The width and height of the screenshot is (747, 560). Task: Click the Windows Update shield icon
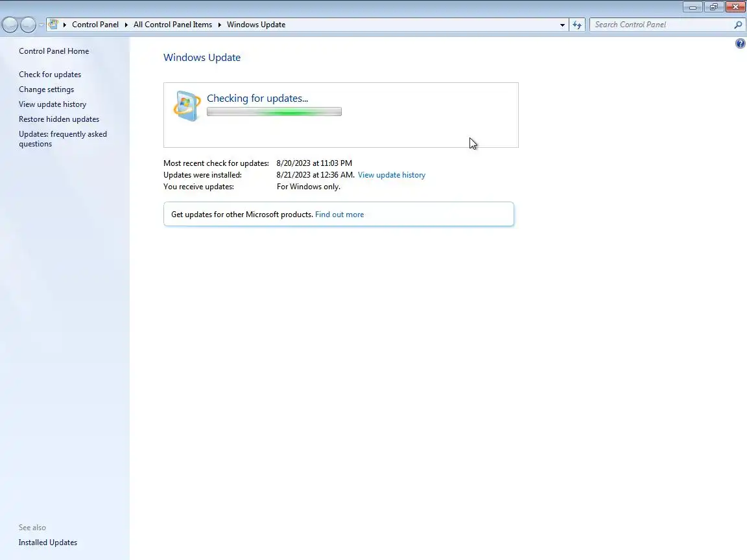coord(187,106)
